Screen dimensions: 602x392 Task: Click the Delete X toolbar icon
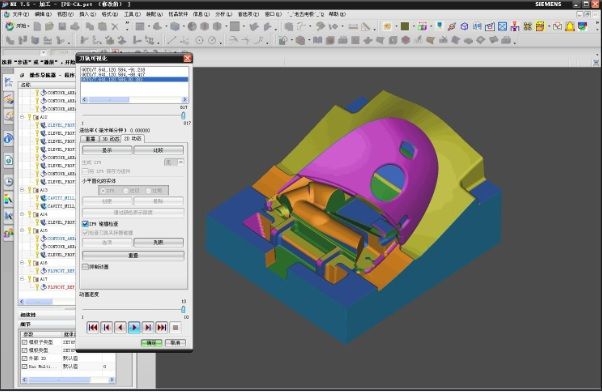click(x=115, y=26)
